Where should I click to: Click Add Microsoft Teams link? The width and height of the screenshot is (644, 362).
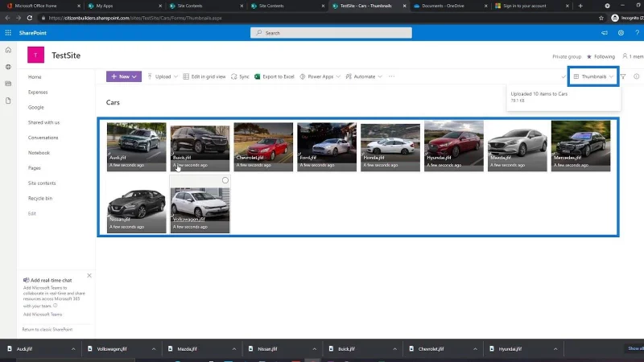43,315
